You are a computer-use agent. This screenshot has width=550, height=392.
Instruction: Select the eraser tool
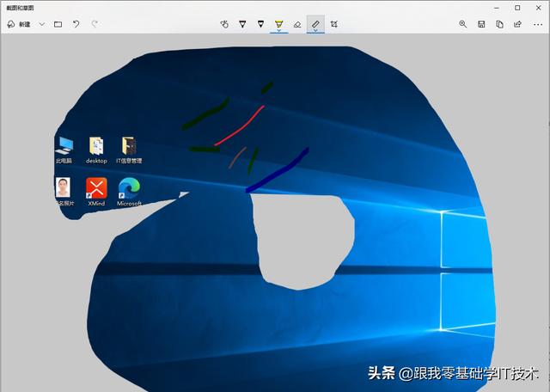(x=297, y=24)
